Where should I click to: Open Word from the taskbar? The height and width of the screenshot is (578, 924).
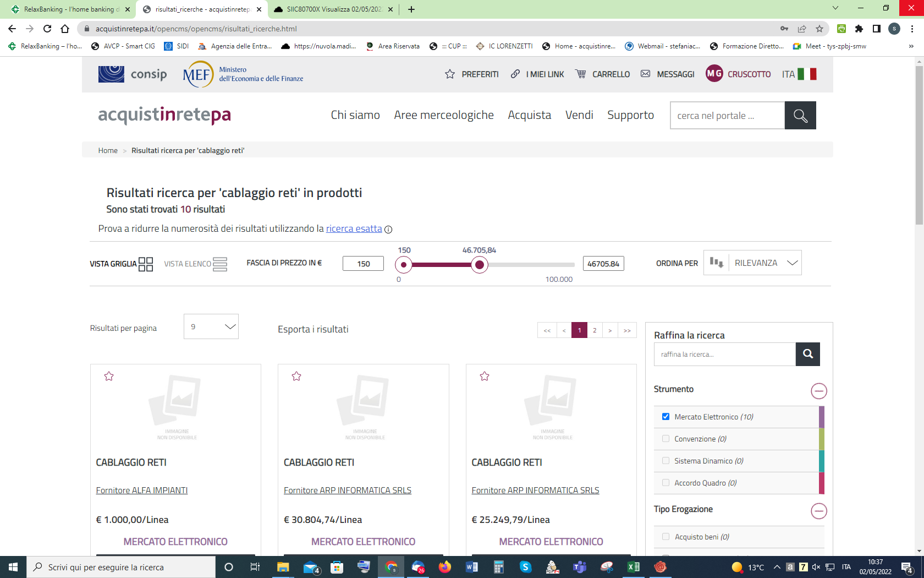click(472, 567)
